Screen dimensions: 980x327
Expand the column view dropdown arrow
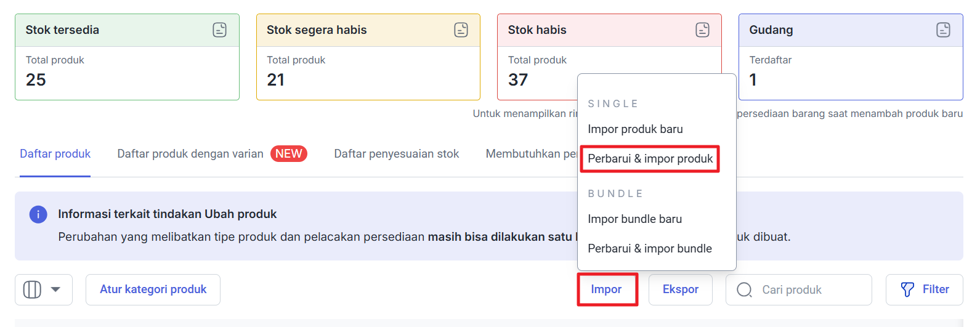pos(55,289)
